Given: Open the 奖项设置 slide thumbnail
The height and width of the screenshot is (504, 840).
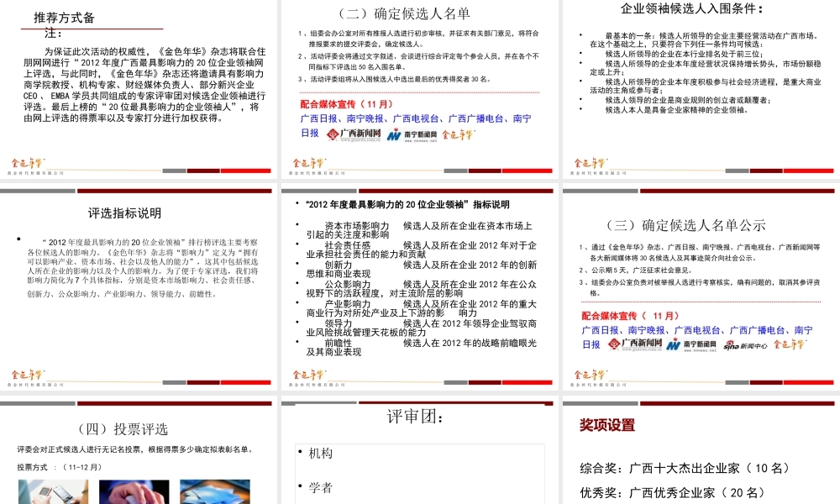Looking at the screenshot, I should coord(701,451).
